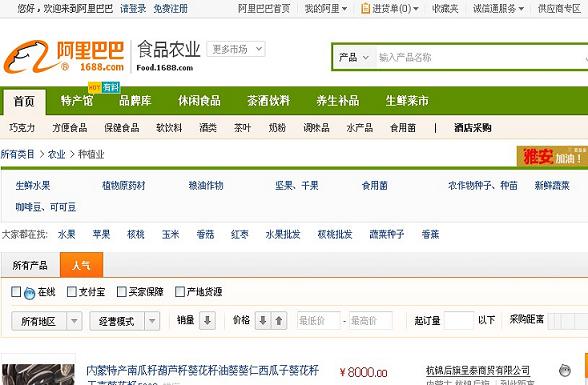Click the 采购距离 slider

[567, 321]
